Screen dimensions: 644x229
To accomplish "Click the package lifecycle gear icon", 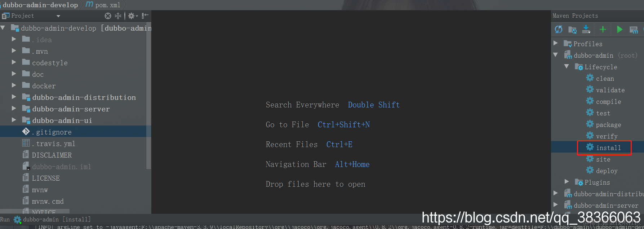I will click(590, 124).
